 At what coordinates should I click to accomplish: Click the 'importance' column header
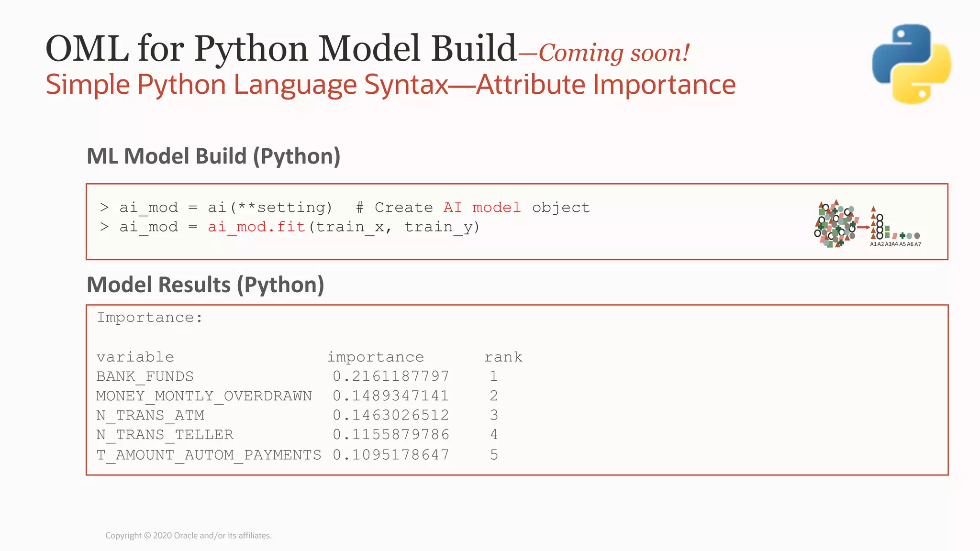pyautogui.click(x=376, y=357)
